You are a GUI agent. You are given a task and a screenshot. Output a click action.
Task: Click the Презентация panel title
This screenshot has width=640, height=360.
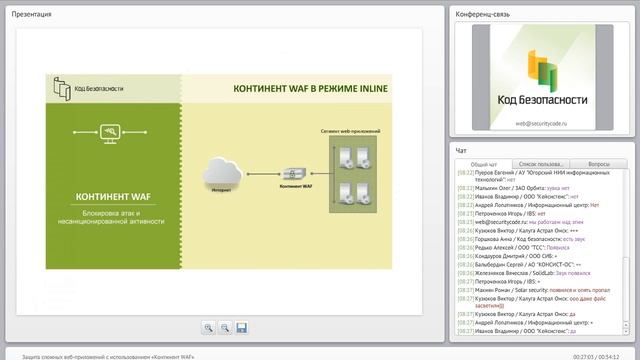point(31,14)
